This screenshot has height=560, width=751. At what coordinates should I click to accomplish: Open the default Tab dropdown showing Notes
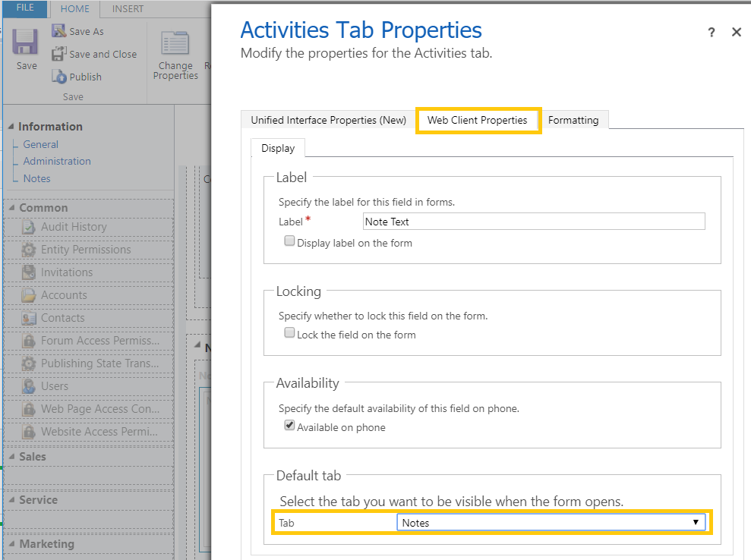pyautogui.click(x=695, y=522)
